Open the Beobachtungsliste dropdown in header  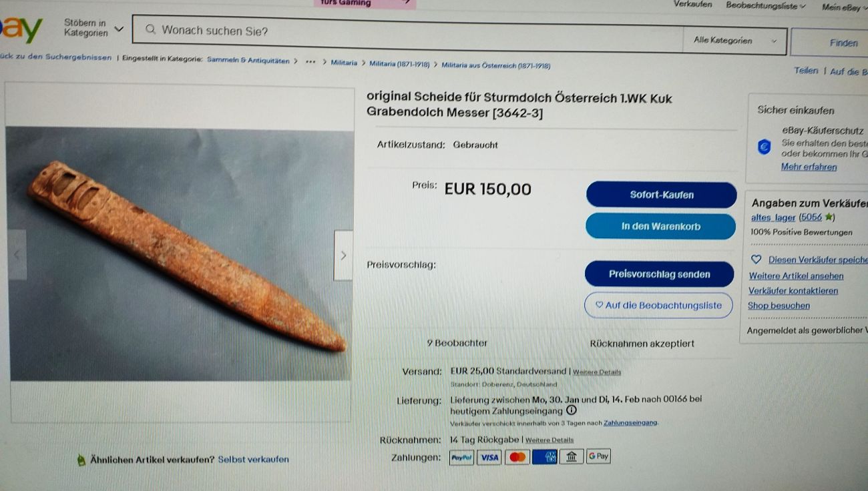765,6
